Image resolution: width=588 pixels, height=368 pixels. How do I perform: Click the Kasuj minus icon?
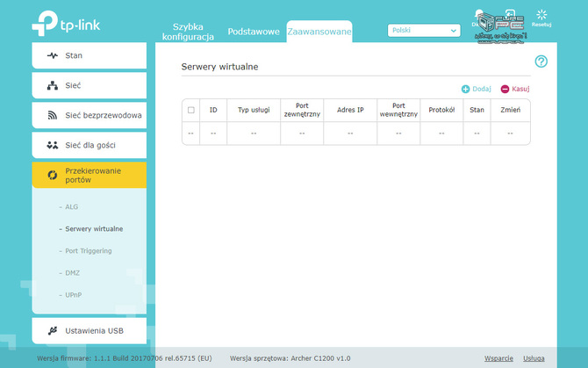pyautogui.click(x=505, y=89)
